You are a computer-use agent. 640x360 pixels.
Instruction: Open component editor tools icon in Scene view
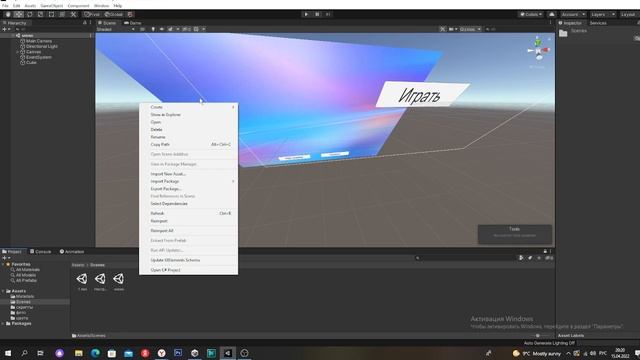click(x=442, y=29)
